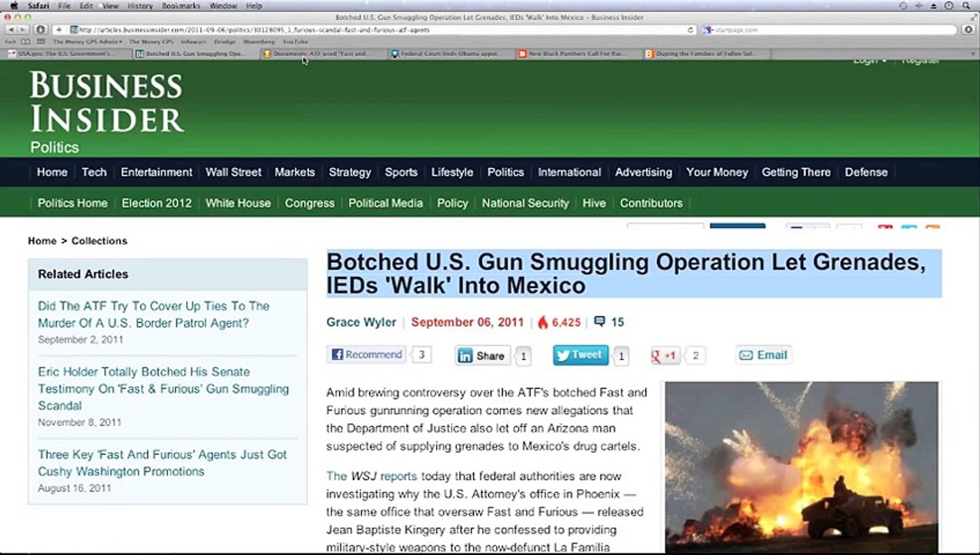
Task: Click the explosion article photo
Action: [801, 466]
